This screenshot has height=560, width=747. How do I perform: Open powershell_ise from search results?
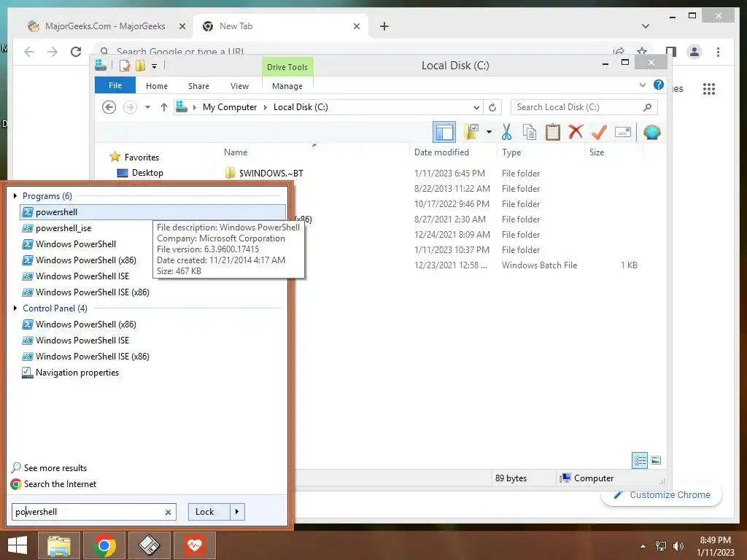(63, 228)
